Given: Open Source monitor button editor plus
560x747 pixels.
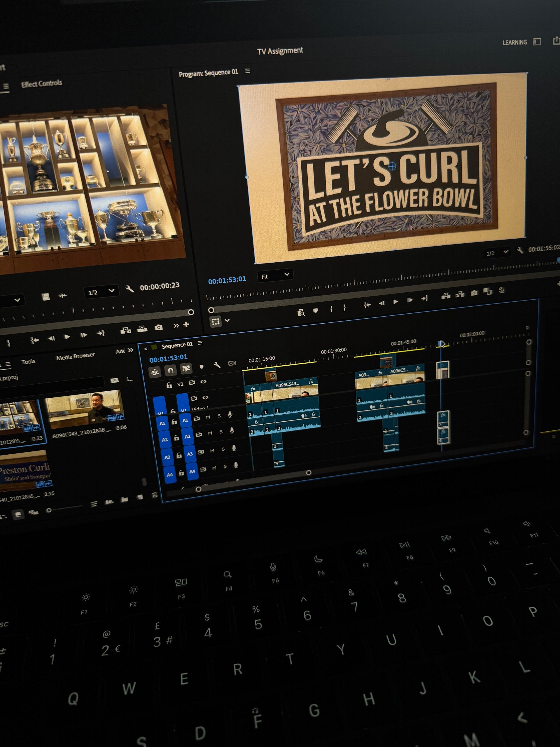Looking at the screenshot, I should [186, 324].
